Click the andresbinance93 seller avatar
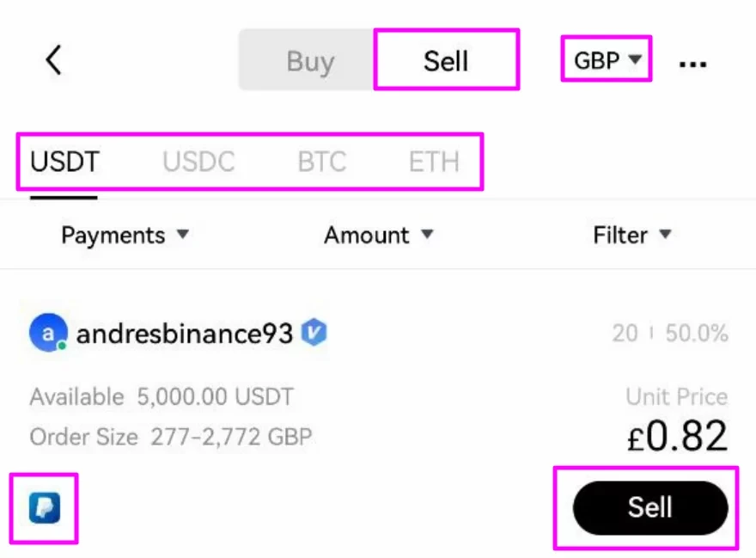This screenshot has width=756, height=558. tap(49, 334)
